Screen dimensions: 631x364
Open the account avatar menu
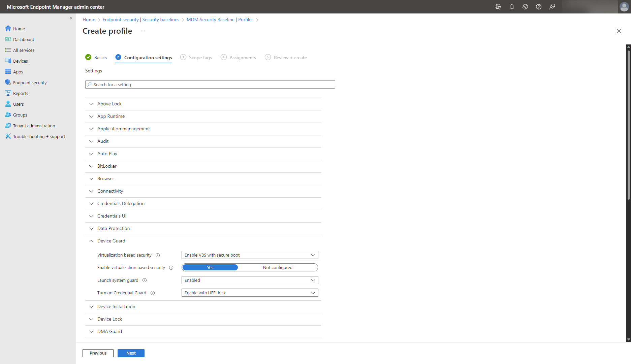pos(624,7)
